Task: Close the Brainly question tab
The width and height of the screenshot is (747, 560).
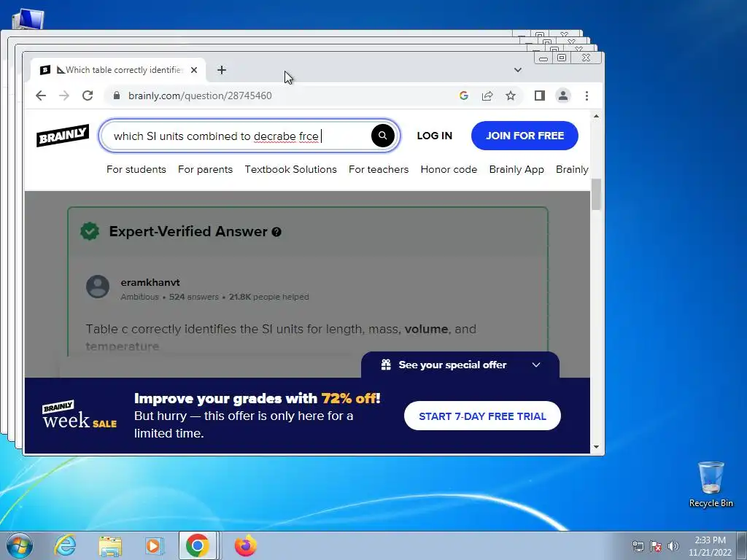Action: coord(194,70)
